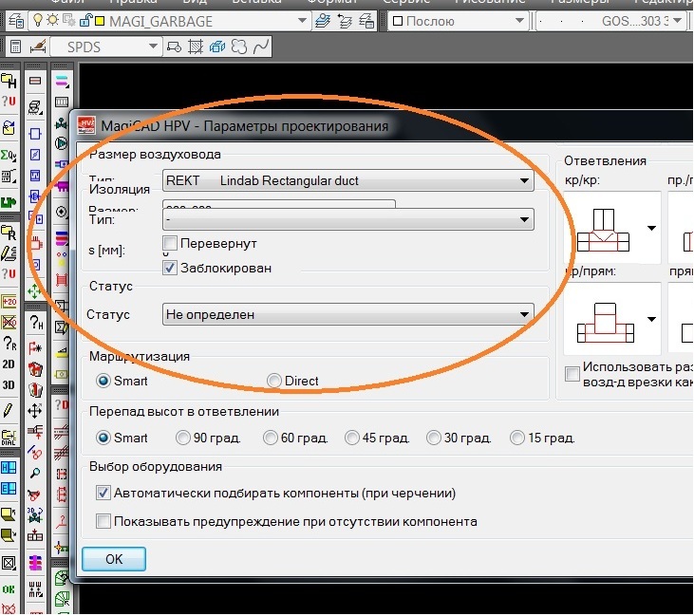
Task: Click the valve icon in third toolbar
Action: pos(61,123)
